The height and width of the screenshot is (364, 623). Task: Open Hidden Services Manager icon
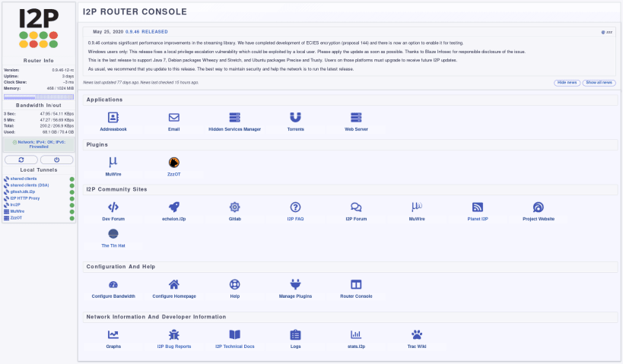[x=235, y=118]
